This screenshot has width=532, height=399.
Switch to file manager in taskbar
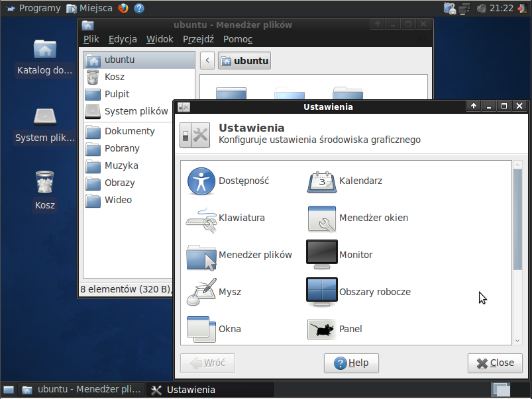tap(81, 390)
